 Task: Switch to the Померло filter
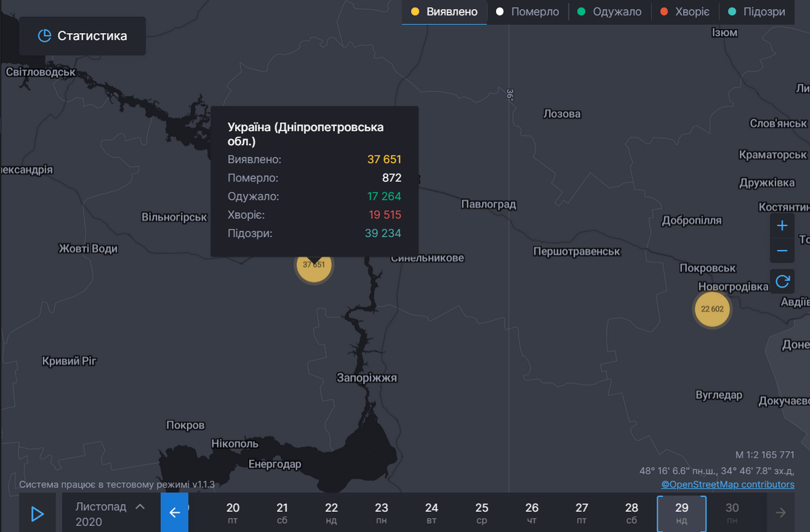coord(527,12)
